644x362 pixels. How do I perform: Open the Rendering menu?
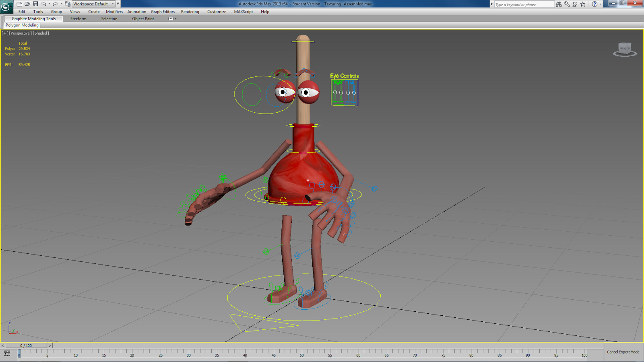coord(190,12)
